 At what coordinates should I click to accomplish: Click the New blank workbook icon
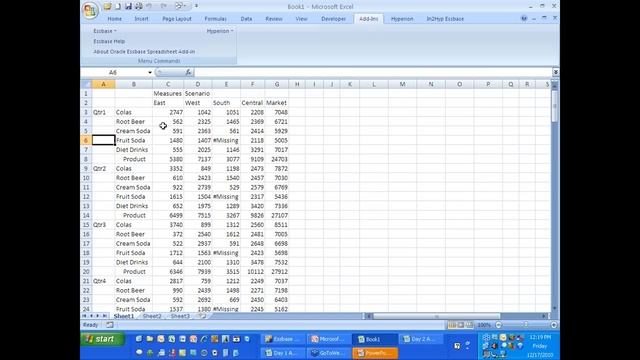click(x=118, y=6)
